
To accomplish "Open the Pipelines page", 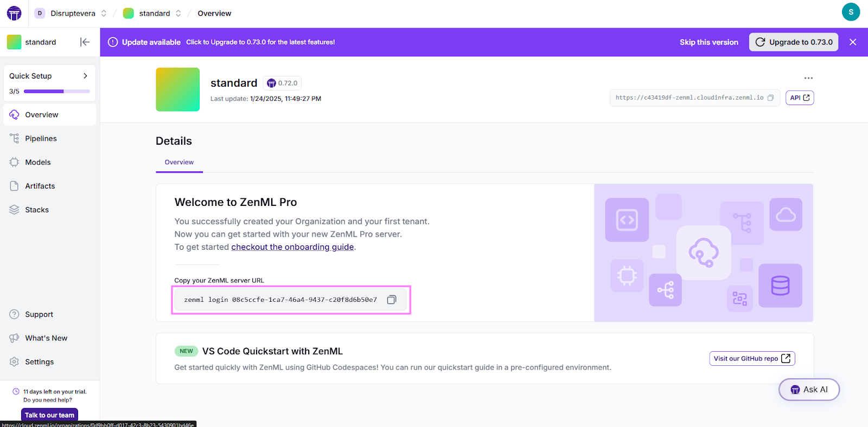I will click(41, 139).
